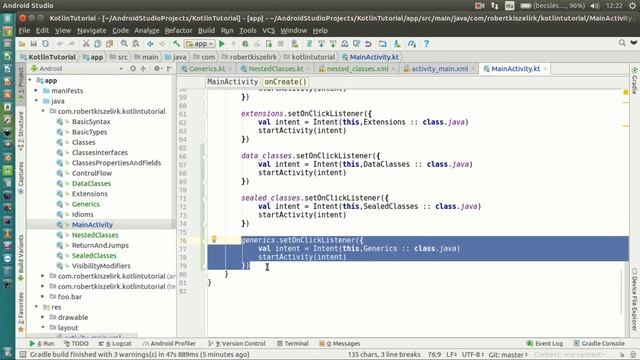Select SealedClasses file in project tree
640x360 pixels.
click(x=94, y=256)
